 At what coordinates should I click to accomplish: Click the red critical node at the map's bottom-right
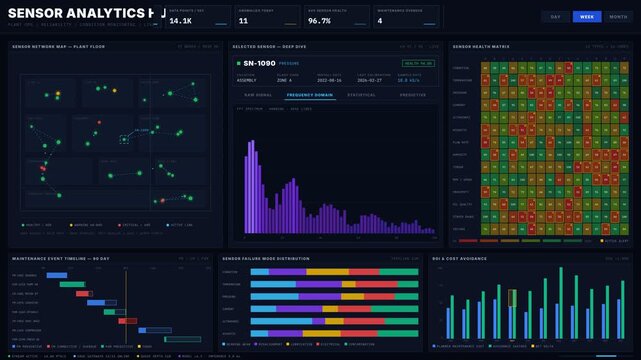tap(163, 201)
